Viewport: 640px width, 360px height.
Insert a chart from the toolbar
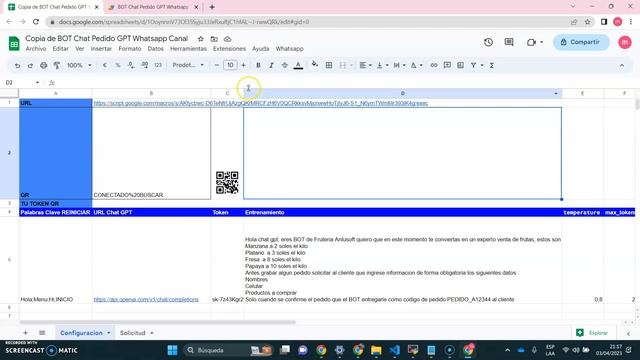pyautogui.click(x=460, y=65)
